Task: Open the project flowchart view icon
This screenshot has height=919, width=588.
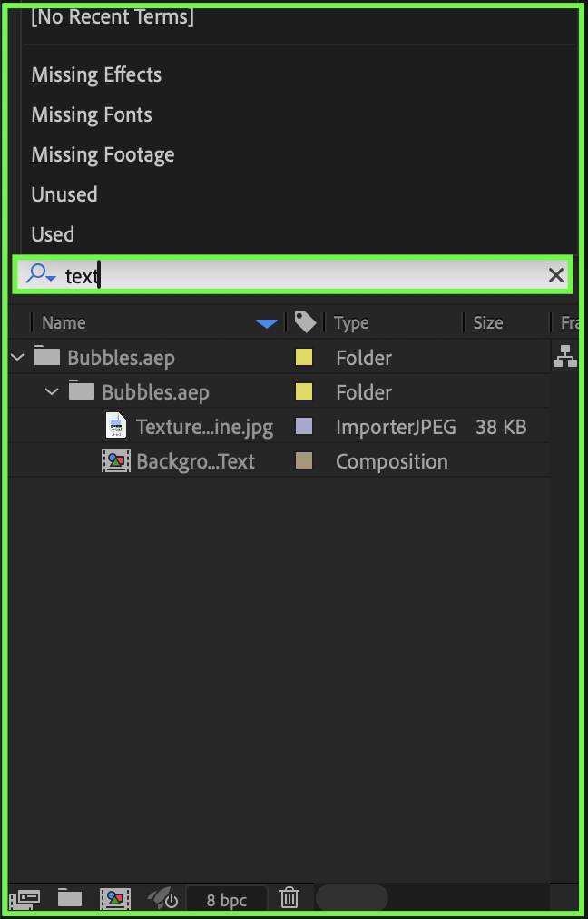Action: [565, 357]
